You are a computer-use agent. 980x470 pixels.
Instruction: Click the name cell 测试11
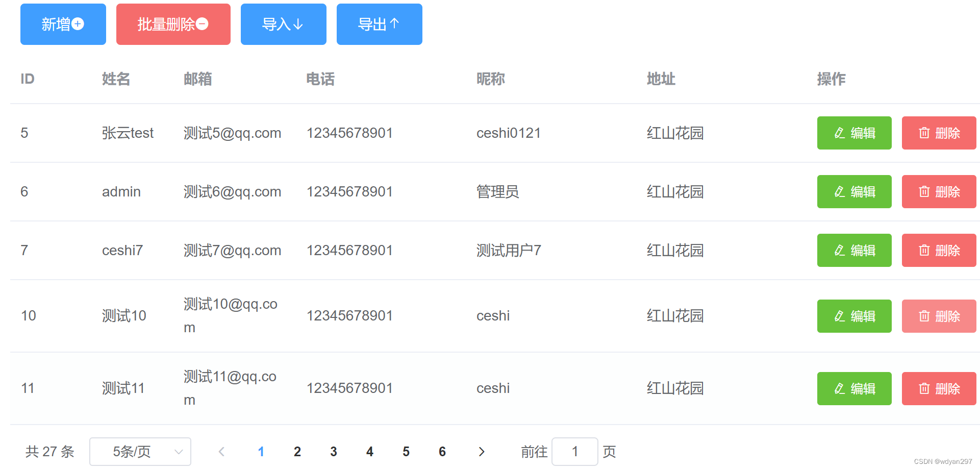(123, 388)
